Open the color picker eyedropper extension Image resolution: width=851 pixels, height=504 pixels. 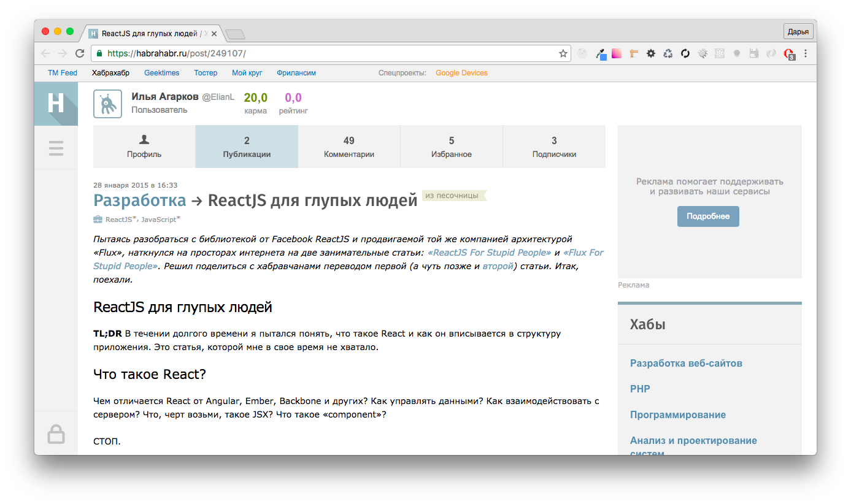tap(601, 54)
